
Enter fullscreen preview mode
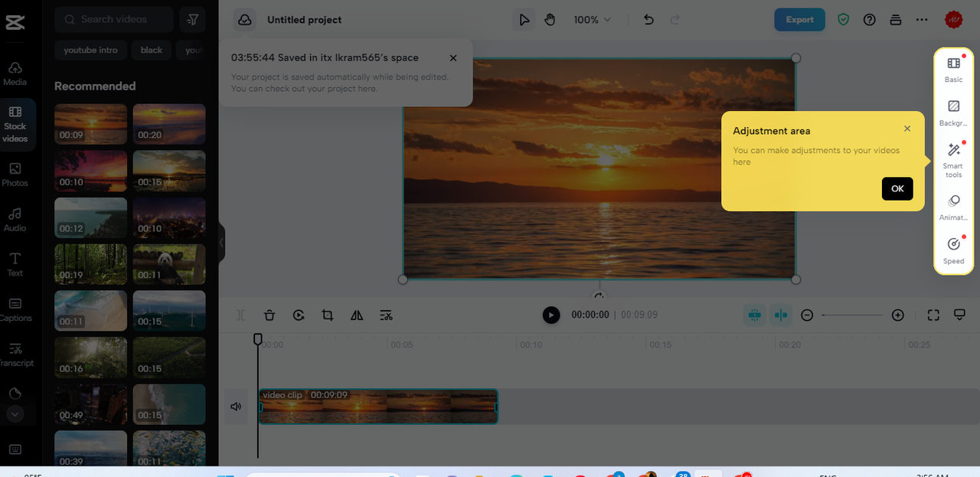tap(933, 315)
